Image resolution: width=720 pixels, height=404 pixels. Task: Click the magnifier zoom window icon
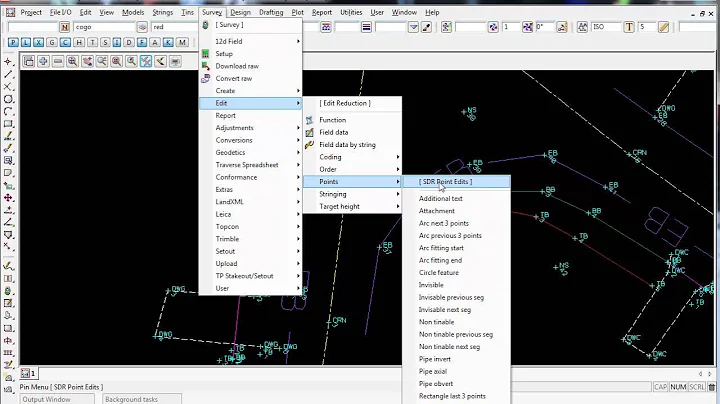73,61
